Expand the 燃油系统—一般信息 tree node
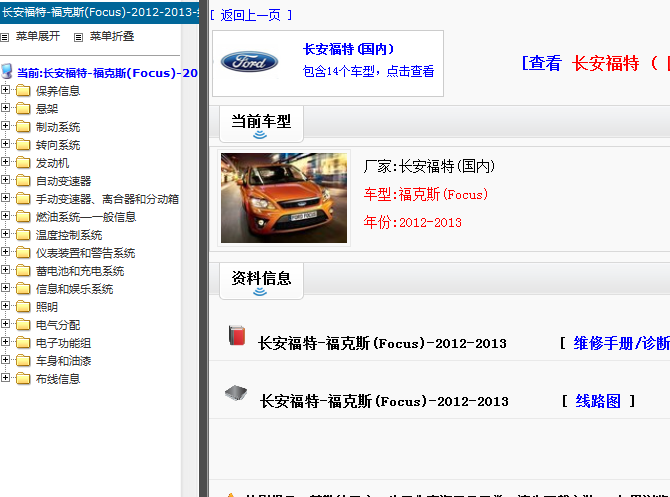This screenshot has width=670, height=497. pyautogui.click(x=5, y=216)
